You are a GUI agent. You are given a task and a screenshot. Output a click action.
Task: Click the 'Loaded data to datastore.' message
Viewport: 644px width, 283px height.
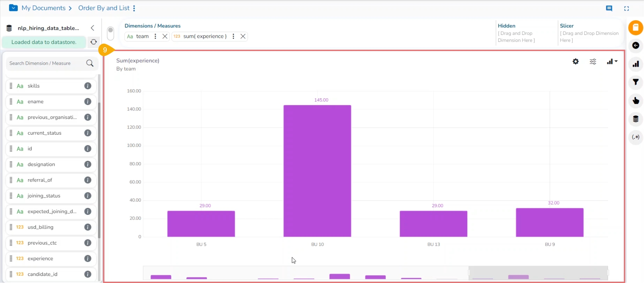tap(44, 42)
